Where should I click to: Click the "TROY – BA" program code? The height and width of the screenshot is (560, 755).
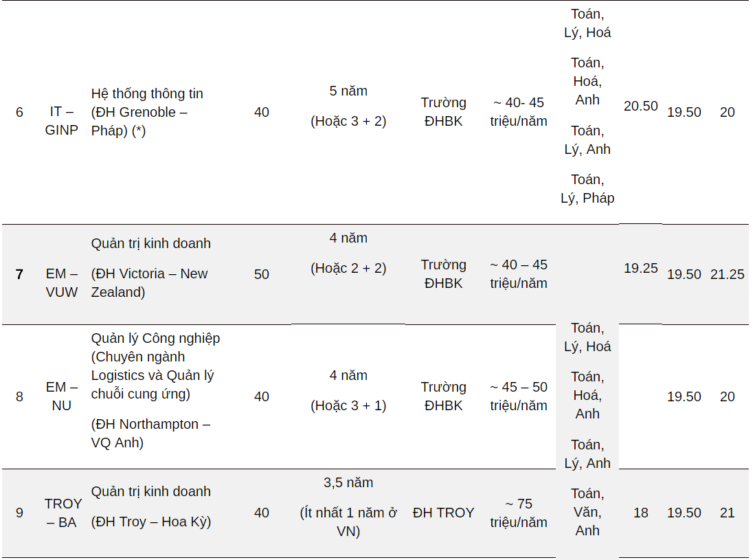pyautogui.click(x=63, y=513)
